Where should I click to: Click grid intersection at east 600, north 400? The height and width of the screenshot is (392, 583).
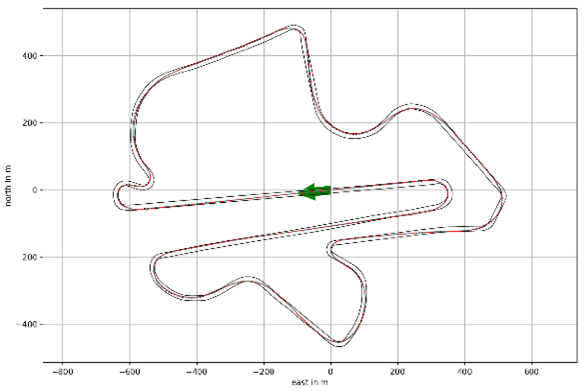(532, 56)
